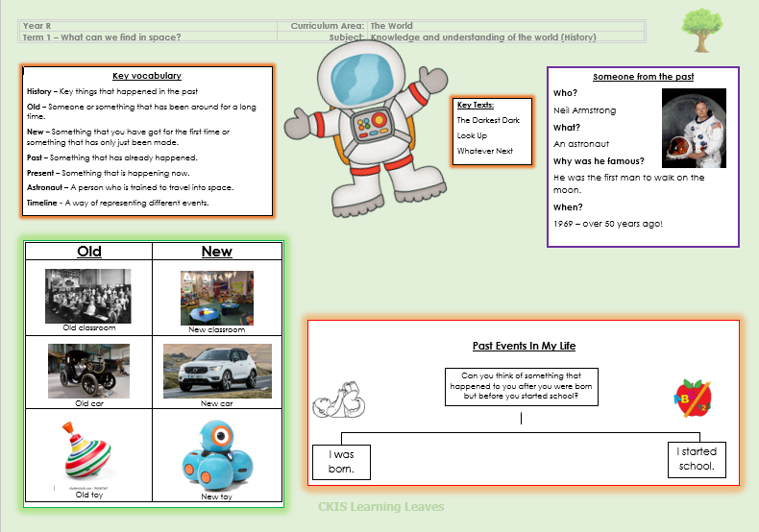Select the Neil Armstrong photo
This screenshot has width=759, height=532.
[x=694, y=128]
